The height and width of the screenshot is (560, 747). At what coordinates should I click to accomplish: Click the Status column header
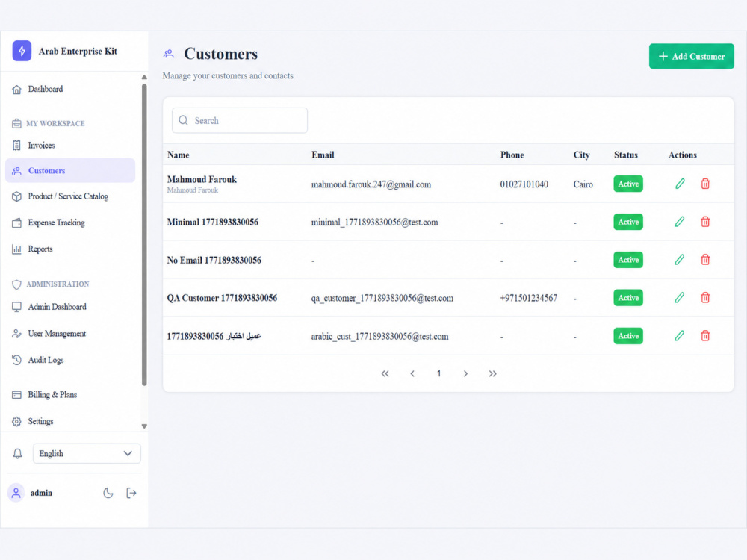(626, 155)
